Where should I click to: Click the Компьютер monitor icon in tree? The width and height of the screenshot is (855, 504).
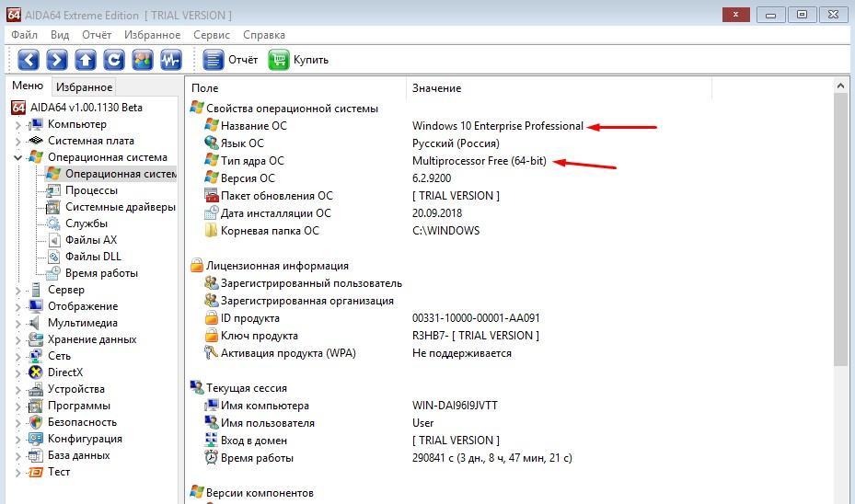tap(36, 124)
